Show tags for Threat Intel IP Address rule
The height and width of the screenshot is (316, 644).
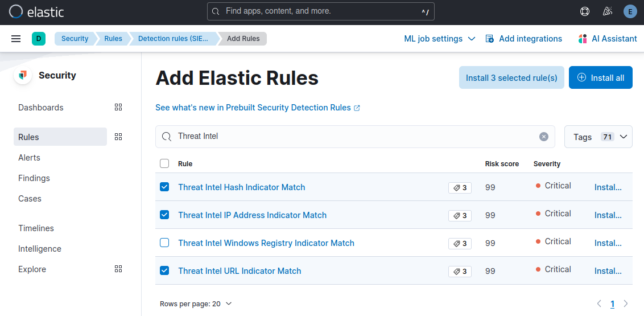pos(460,216)
